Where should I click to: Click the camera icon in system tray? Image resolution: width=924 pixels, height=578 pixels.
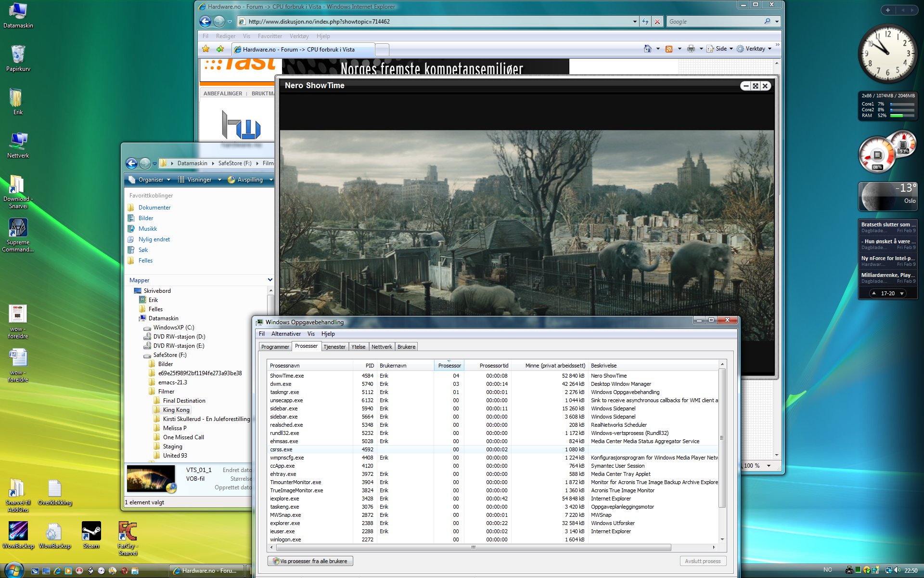pos(849,570)
